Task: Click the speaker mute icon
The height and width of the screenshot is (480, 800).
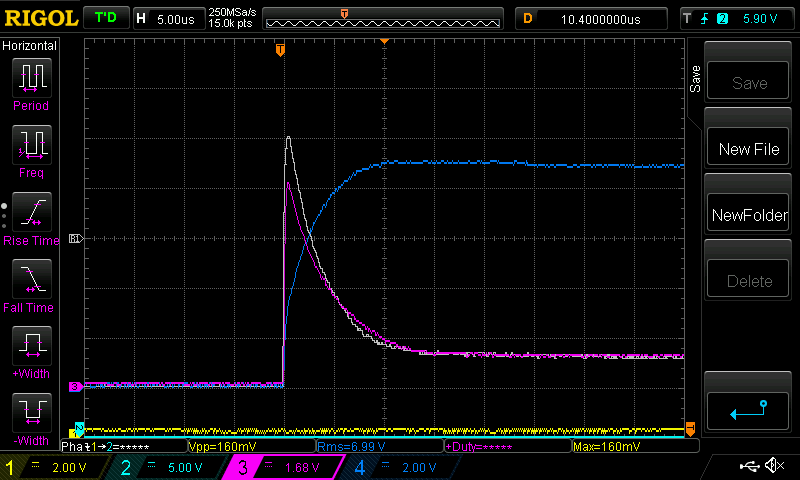Action: coord(773,466)
